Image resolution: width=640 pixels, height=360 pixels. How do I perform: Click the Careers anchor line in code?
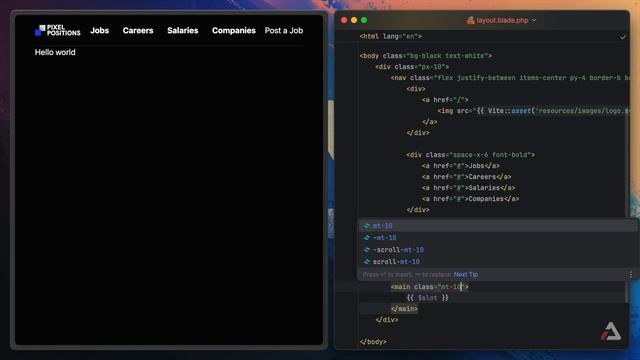click(467, 177)
